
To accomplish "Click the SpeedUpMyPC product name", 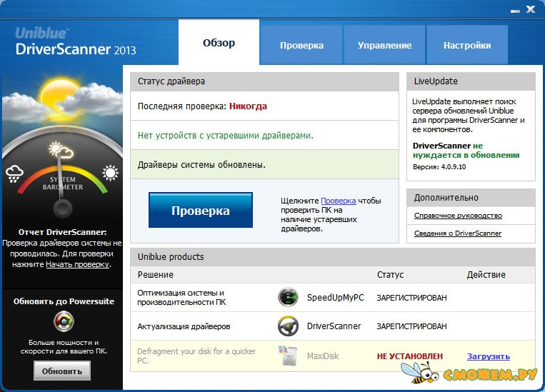I will point(336,298).
